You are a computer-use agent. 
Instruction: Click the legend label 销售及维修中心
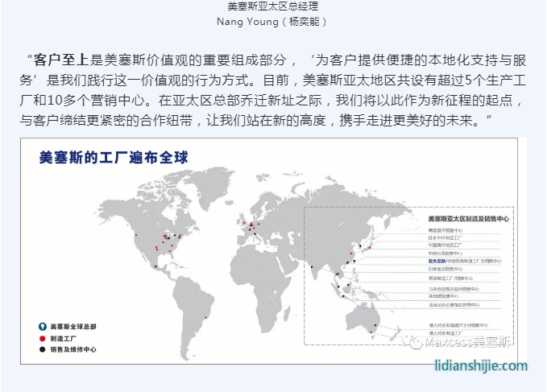coord(73,349)
